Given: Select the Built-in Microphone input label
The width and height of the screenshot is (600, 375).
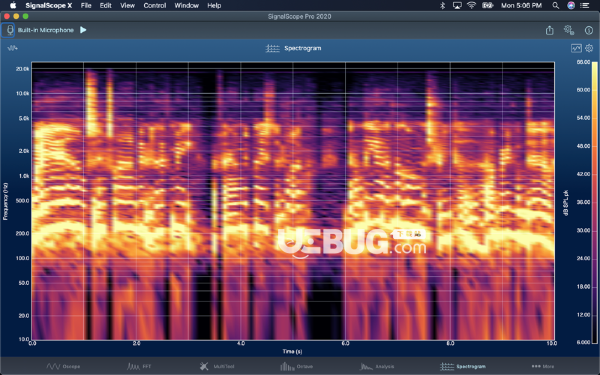Looking at the screenshot, I should pyautogui.click(x=46, y=30).
